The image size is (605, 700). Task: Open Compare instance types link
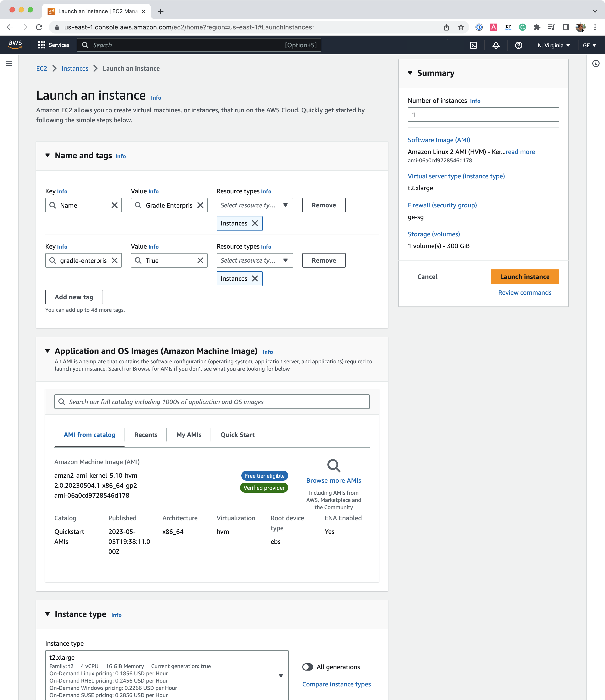click(336, 684)
